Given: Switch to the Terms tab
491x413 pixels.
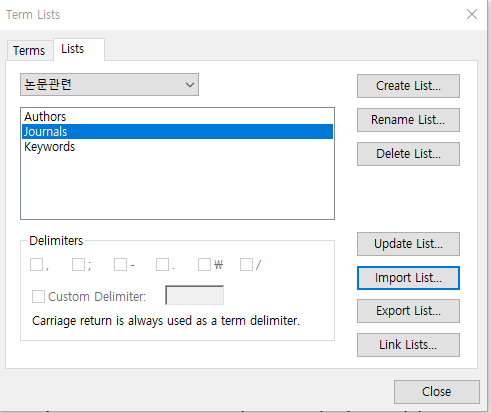Looking at the screenshot, I should point(30,51).
